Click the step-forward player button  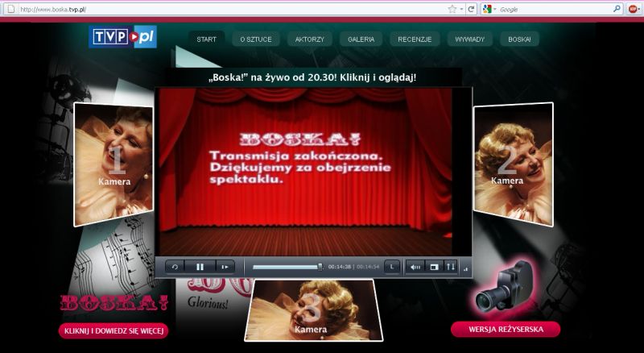point(225,267)
